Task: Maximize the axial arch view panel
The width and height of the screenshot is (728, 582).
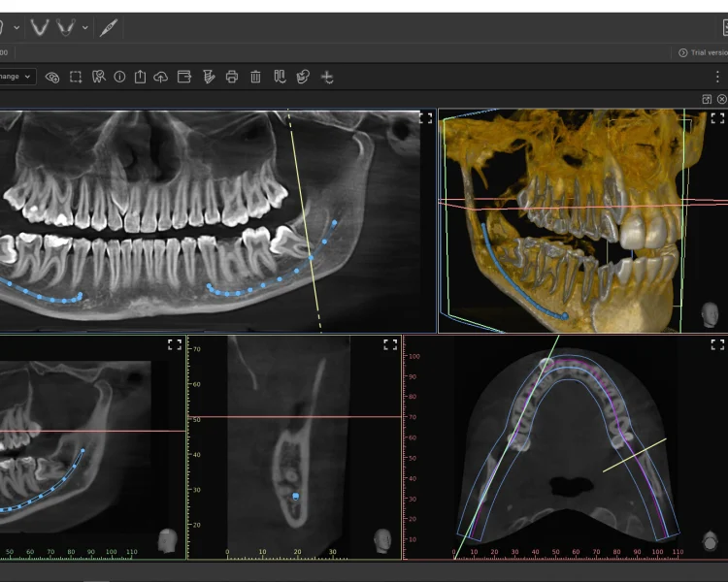Action: 717,344
